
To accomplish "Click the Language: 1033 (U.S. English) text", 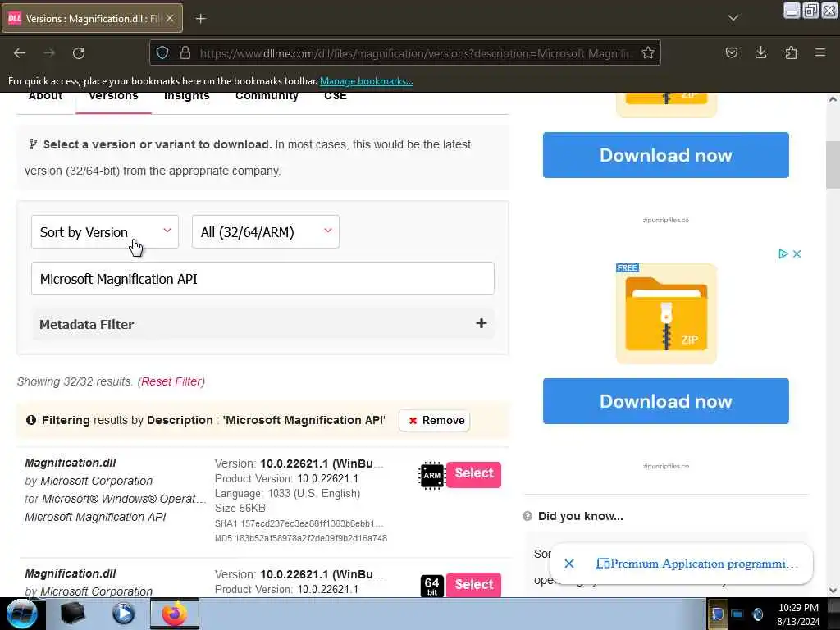I will pos(287,493).
